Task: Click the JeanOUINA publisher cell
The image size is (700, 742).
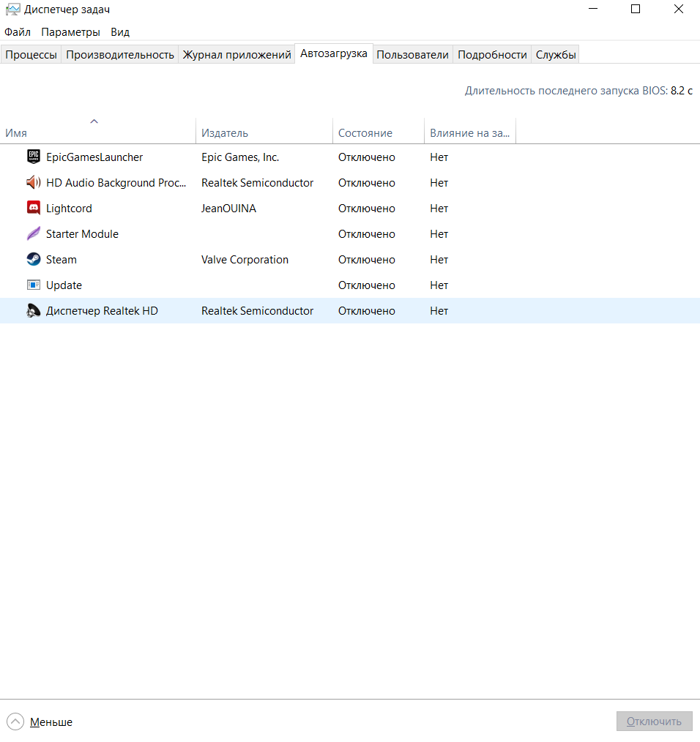Action: pyautogui.click(x=228, y=209)
